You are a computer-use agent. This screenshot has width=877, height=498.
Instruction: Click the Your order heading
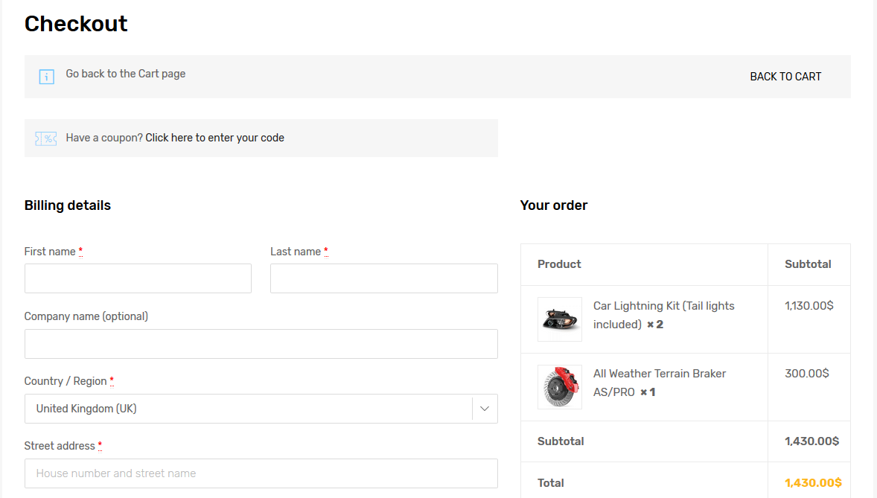pos(554,205)
